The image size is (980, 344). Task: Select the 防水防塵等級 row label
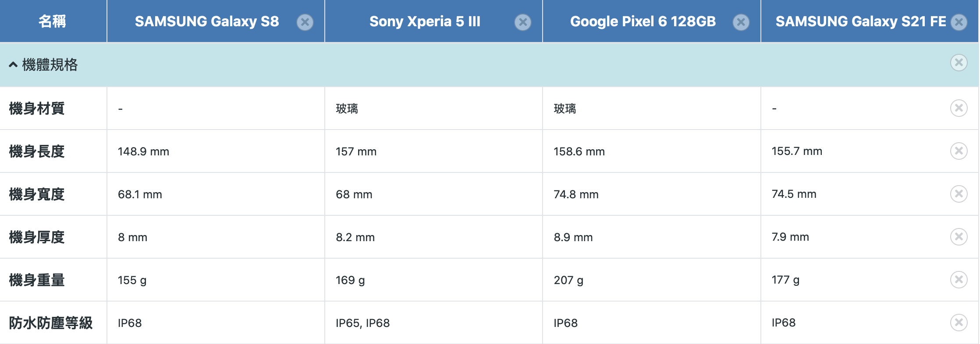[51, 323]
